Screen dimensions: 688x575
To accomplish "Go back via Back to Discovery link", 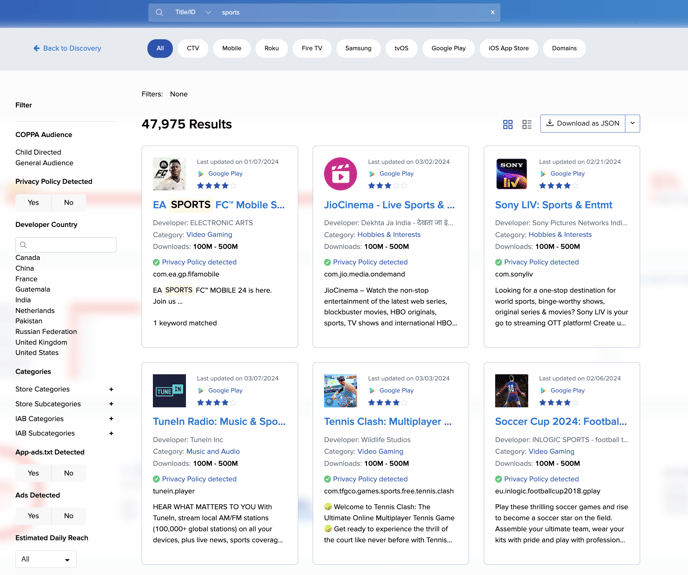I will click(x=67, y=48).
